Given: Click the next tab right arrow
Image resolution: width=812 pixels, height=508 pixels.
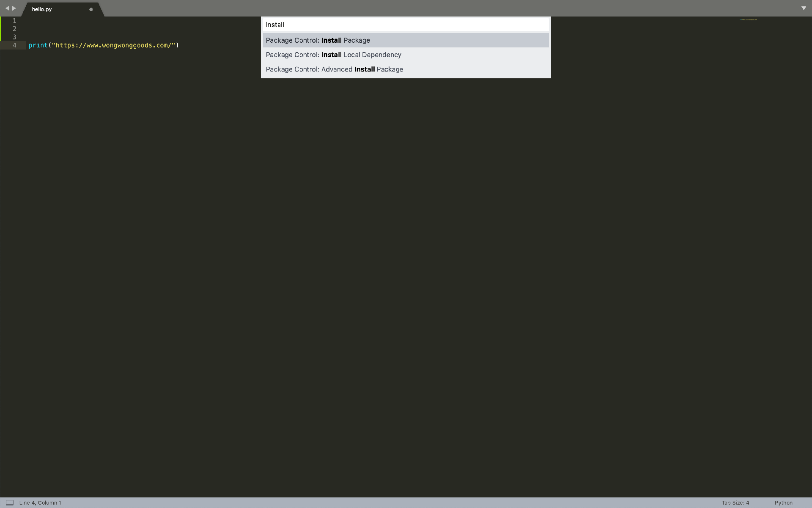Looking at the screenshot, I should coord(14,8).
